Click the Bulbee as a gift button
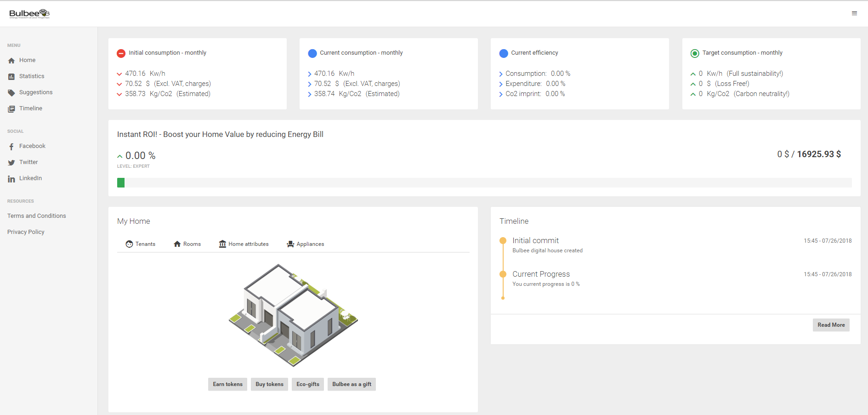The width and height of the screenshot is (868, 415). (352, 384)
